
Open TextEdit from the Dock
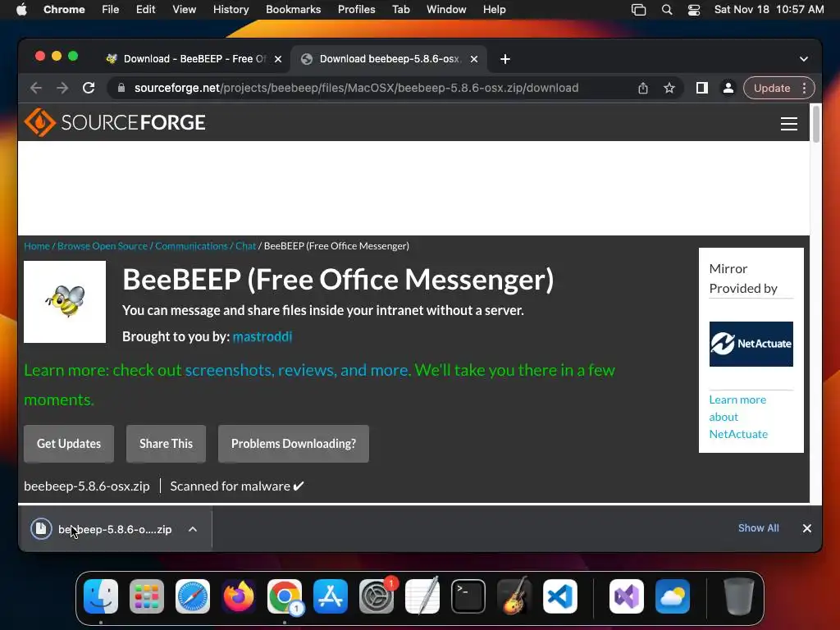[422, 596]
